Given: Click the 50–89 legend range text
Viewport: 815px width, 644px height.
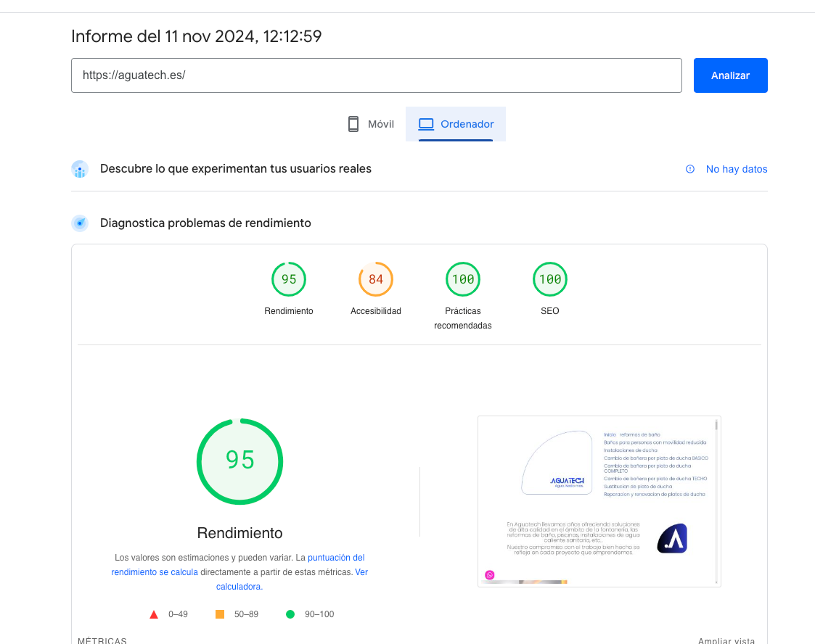Looking at the screenshot, I should pyautogui.click(x=246, y=614).
